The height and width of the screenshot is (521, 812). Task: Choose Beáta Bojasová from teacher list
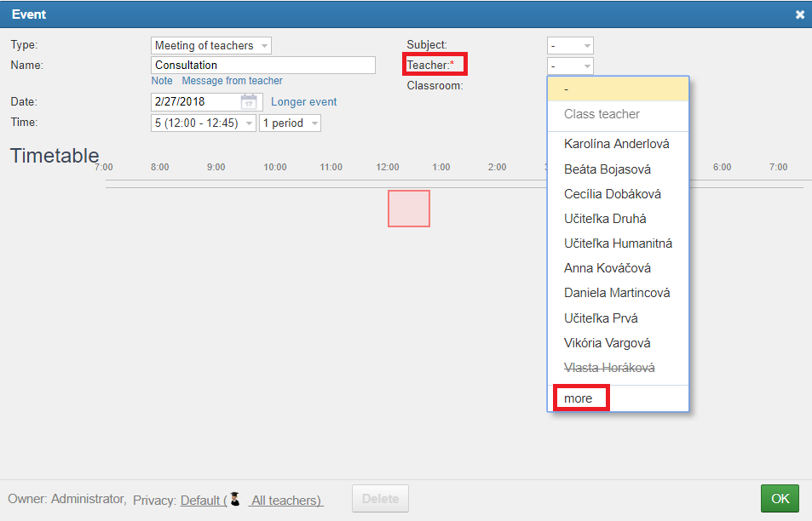(619, 169)
